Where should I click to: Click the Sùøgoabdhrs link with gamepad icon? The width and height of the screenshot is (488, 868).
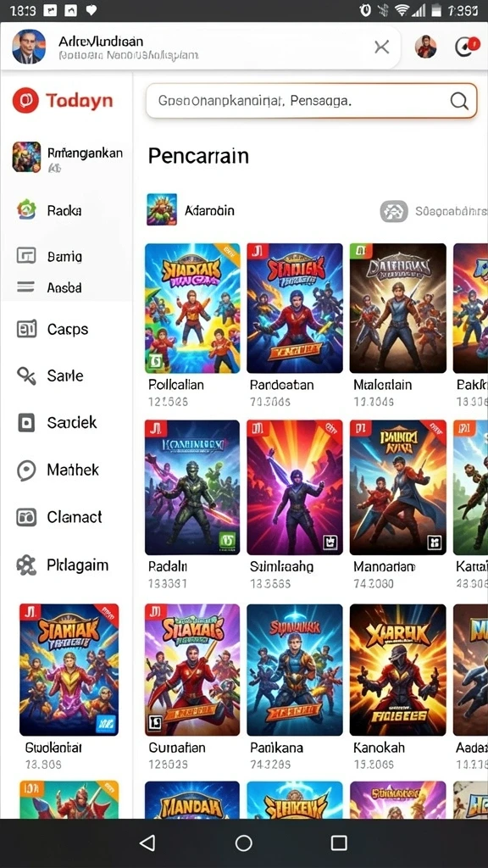[434, 211]
